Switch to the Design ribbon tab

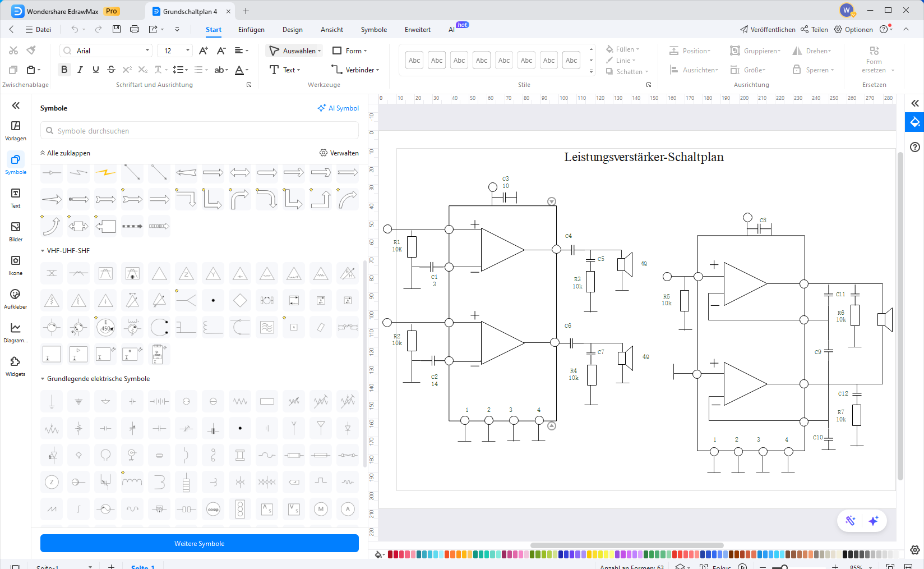click(292, 30)
